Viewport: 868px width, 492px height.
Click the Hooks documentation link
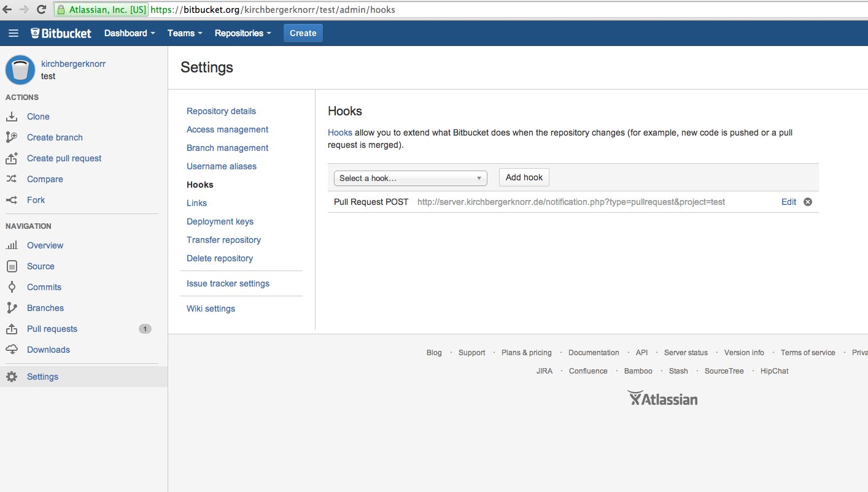tap(340, 133)
